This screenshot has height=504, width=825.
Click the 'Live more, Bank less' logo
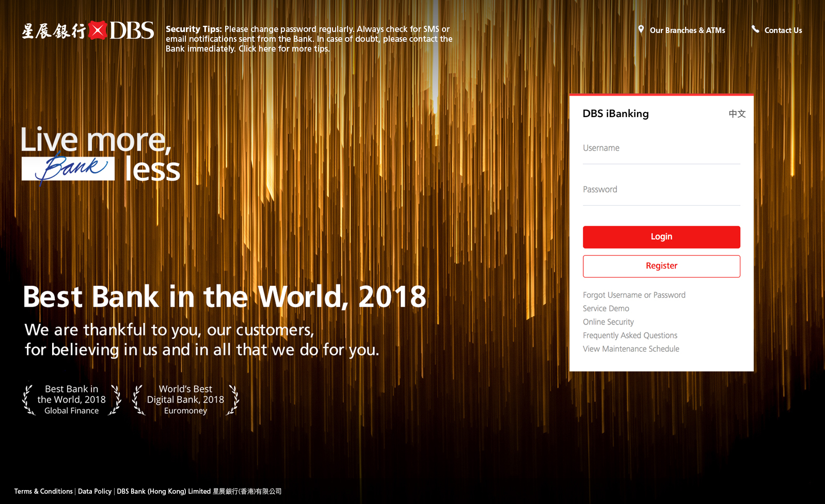(100, 155)
